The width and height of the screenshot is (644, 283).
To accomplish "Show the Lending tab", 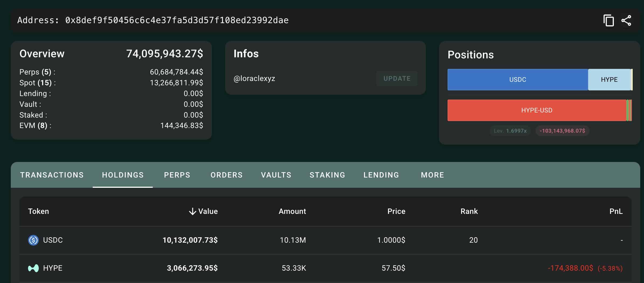I will coord(381,175).
